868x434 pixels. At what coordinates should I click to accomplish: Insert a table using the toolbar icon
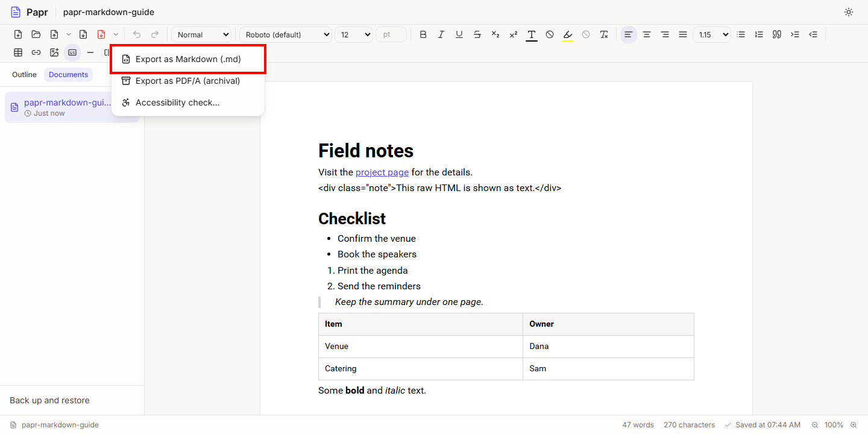(x=18, y=52)
